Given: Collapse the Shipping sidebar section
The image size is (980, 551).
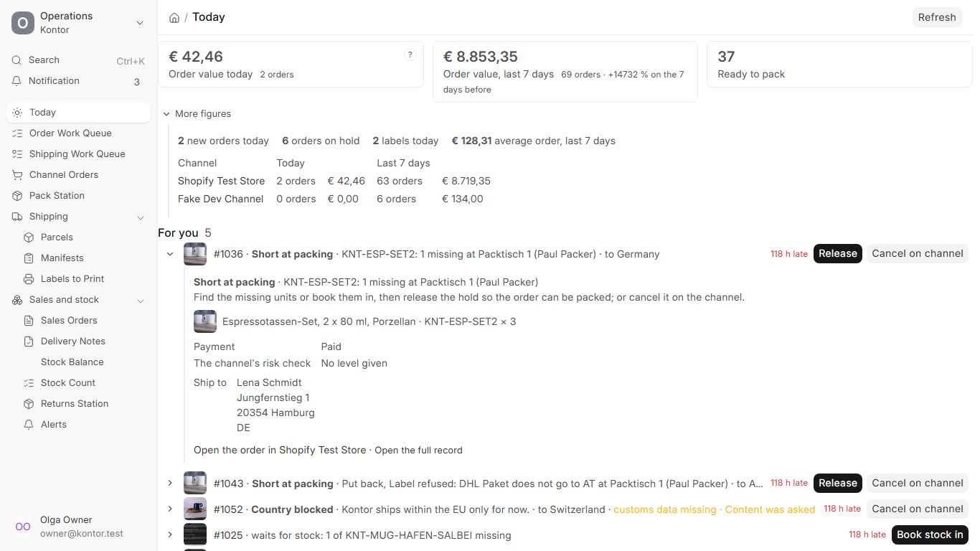Looking at the screenshot, I should (x=141, y=217).
